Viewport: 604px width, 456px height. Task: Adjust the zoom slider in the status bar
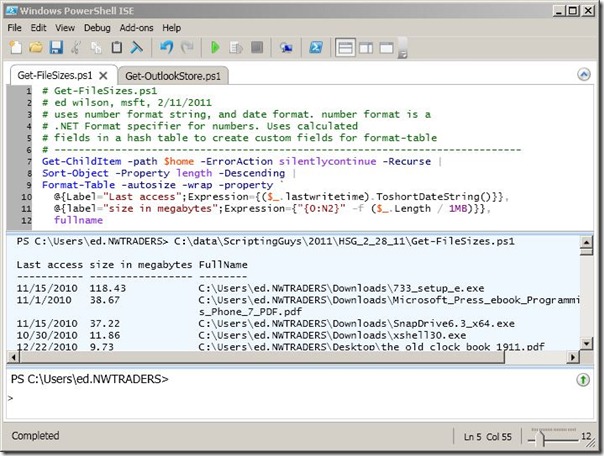(542, 438)
